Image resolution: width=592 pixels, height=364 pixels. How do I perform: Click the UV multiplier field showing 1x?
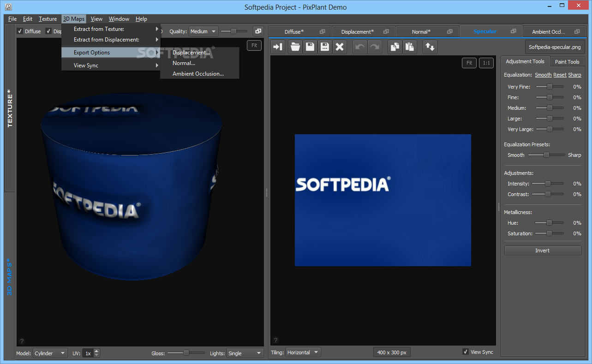pyautogui.click(x=88, y=353)
